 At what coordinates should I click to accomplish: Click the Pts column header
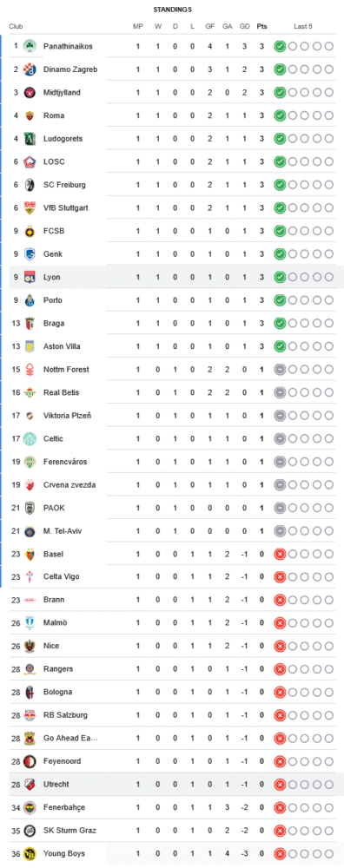click(x=262, y=27)
